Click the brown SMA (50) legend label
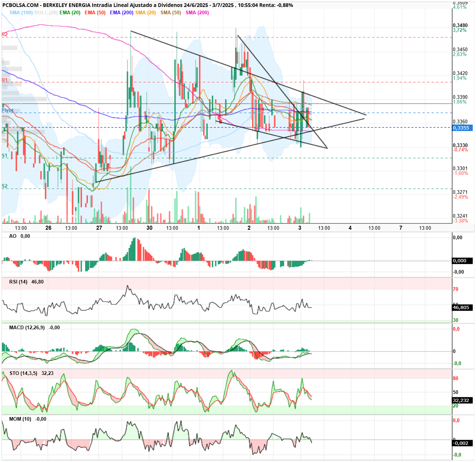 pyautogui.click(x=170, y=12)
